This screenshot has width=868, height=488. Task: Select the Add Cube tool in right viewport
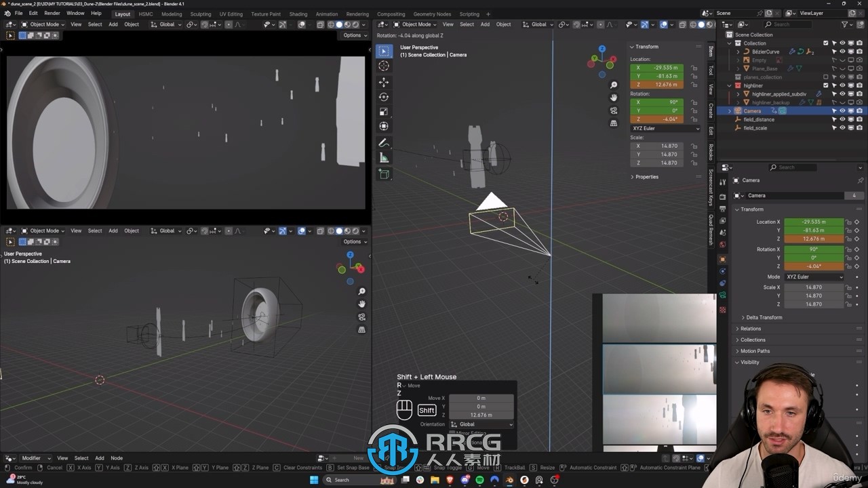click(384, 174)
